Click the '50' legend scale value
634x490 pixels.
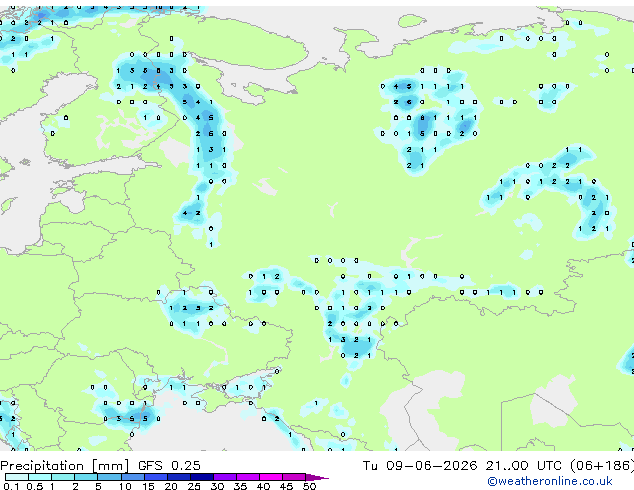point(309,486)
